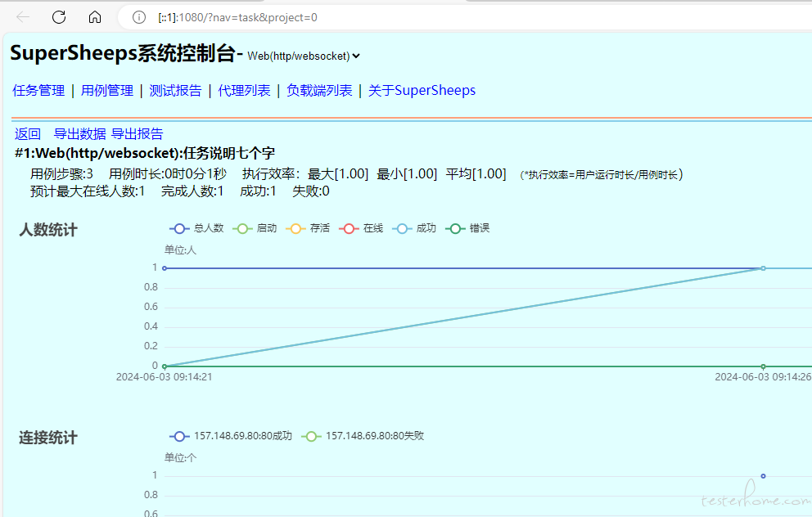Click the 失败:0 text
The image size is (812, 517).
coord(311,191)
